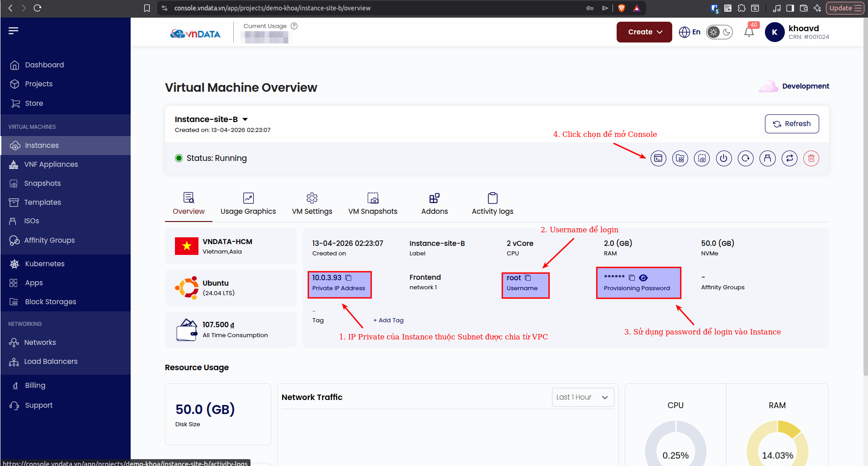The image size is (868, 466).
Task: Switch to Usage Graphics tab
Action: (x=248, y=204)
